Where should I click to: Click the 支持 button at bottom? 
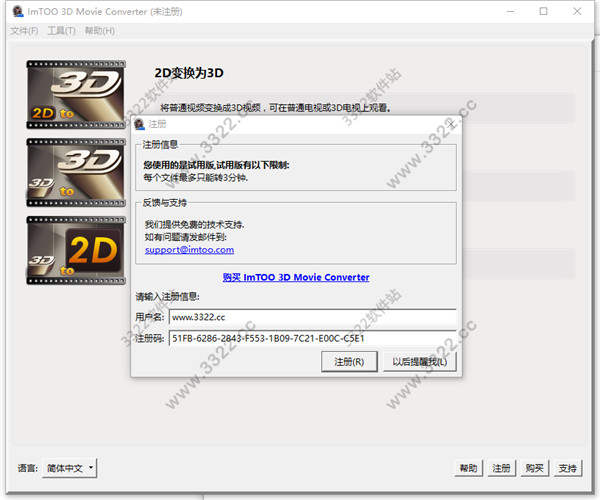[x=568, y=468]
